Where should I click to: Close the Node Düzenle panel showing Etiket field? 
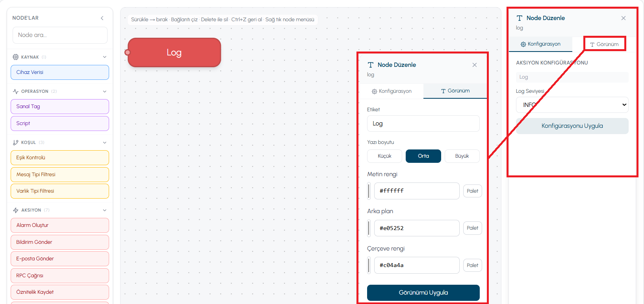475,65
